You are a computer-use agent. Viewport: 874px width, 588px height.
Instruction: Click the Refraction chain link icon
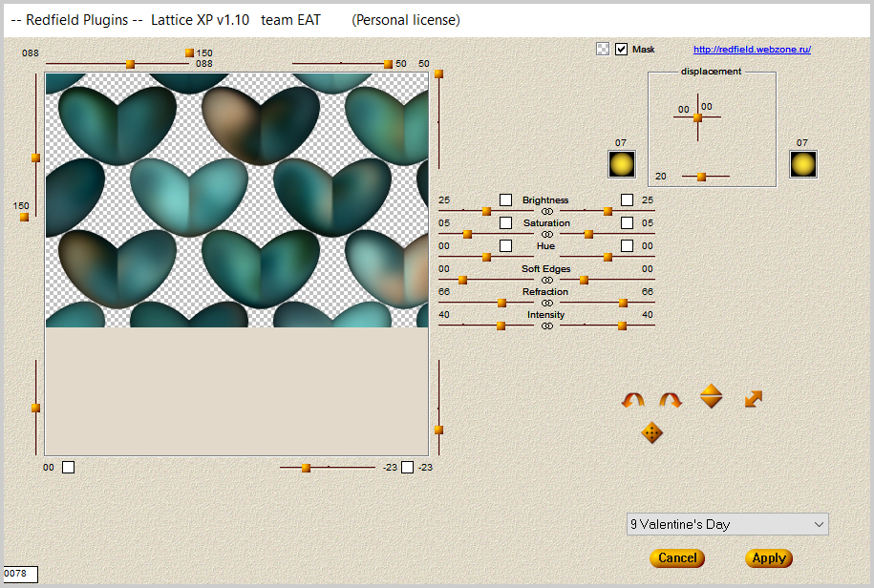point(547,303)
